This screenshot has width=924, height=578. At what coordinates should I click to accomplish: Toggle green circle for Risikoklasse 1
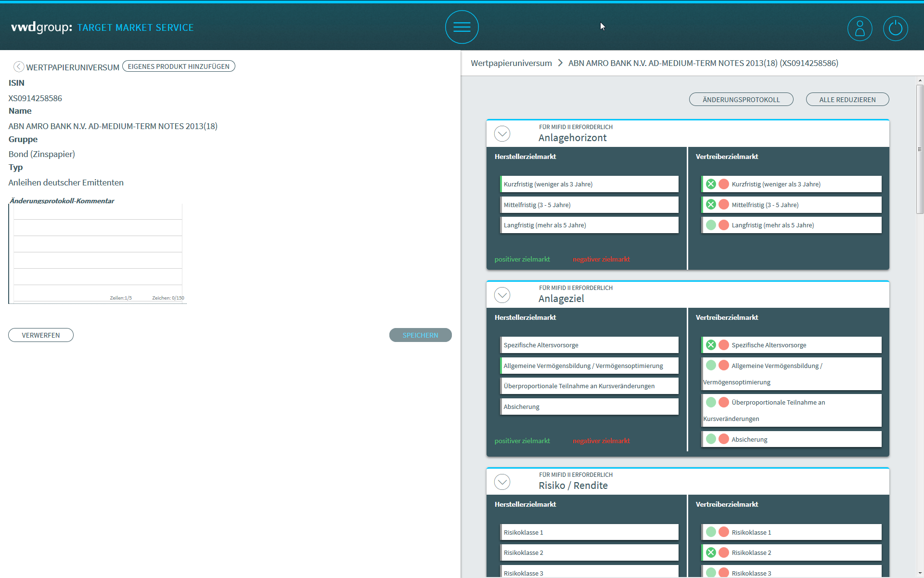711,532
